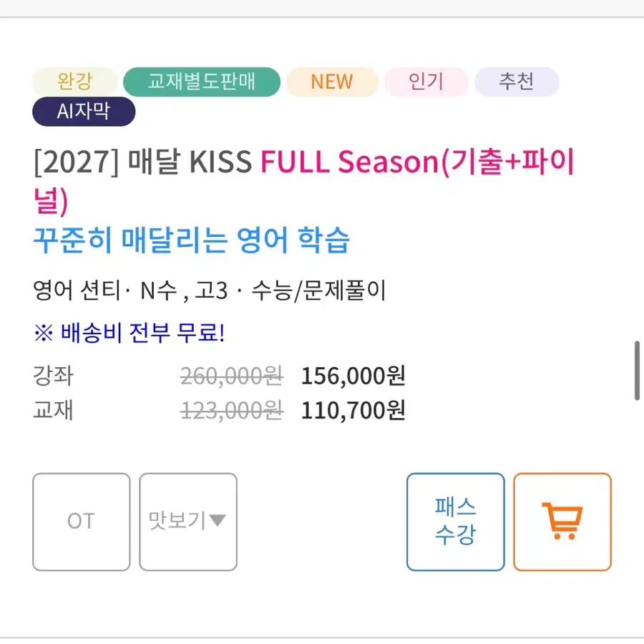
Task: Open the 맛보기 preview dropdown arrow
Action: pos(218,520)
